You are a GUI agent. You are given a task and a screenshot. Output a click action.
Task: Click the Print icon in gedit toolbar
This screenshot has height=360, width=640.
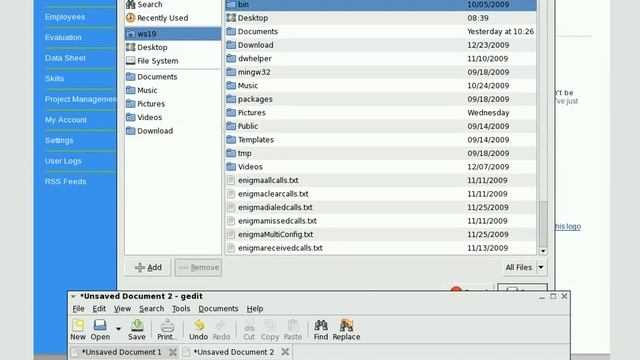(x=167, y=330)
